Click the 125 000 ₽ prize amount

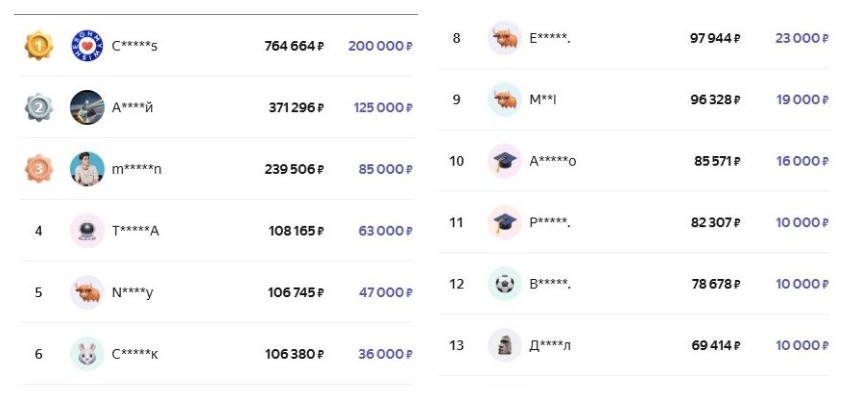[x=383, y=107]
